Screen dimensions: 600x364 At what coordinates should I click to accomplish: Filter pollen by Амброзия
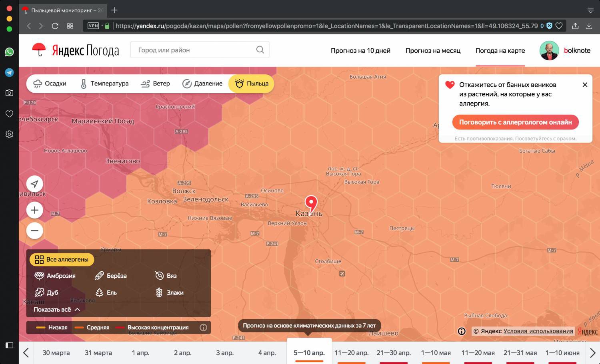coord(55,276)
